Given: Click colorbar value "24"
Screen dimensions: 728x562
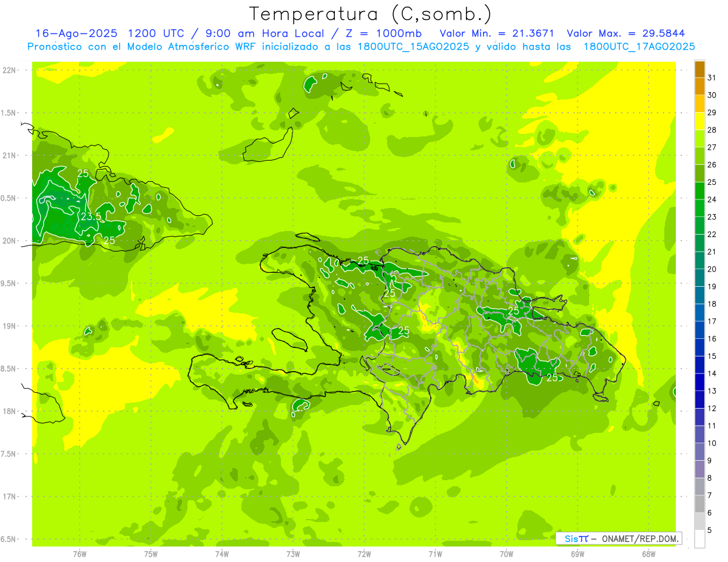Looking at the screenshot, I should pyautogui.click(x=712, y=199).
